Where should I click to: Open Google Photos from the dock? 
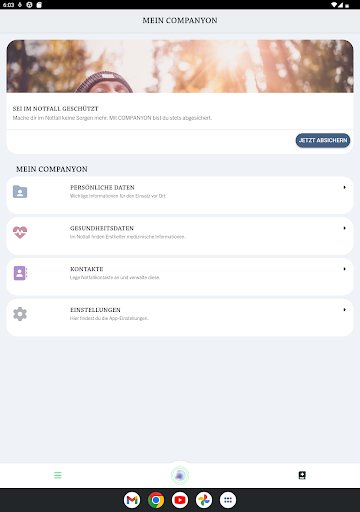point(204,500)
